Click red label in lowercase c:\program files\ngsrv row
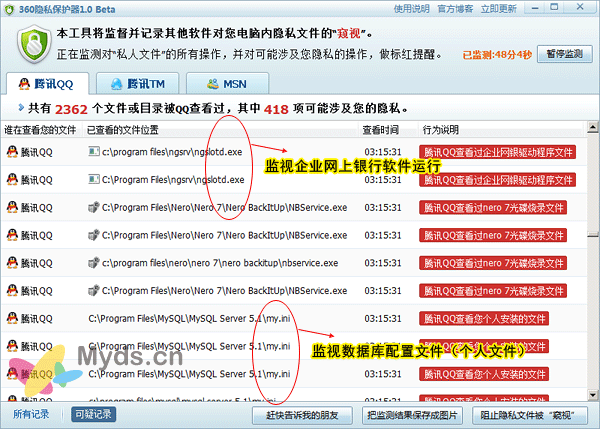Viewport: 600px width, 429px height. click(497, 152)
